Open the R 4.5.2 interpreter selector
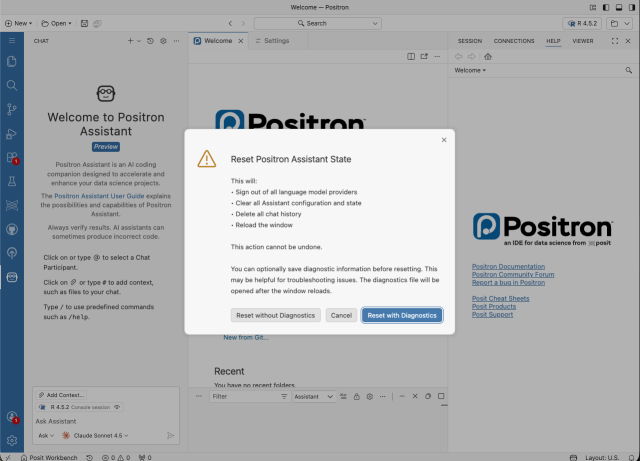This screenshot has height=461, width=640. pyautogui.click(x=582, y=23)
